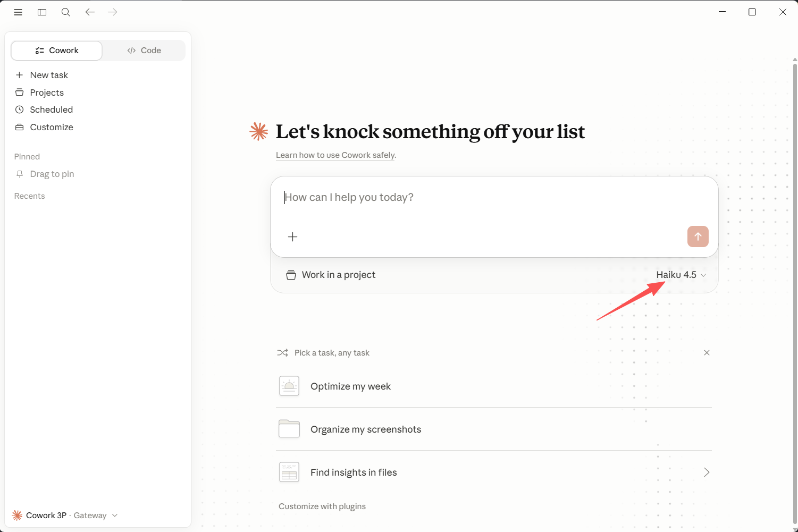Open Learn how to use Cowork safely link
Screen dimensions: 798x532
click(335, 155)
